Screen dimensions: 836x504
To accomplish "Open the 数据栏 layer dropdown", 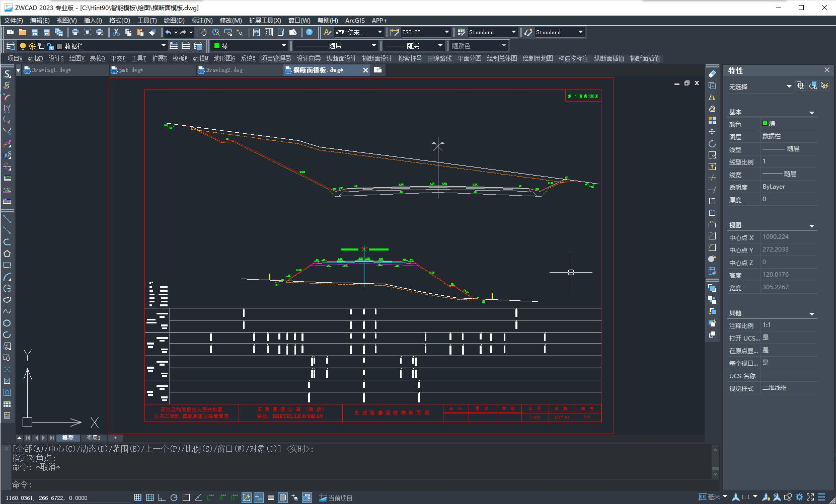I will click(163, 46).
